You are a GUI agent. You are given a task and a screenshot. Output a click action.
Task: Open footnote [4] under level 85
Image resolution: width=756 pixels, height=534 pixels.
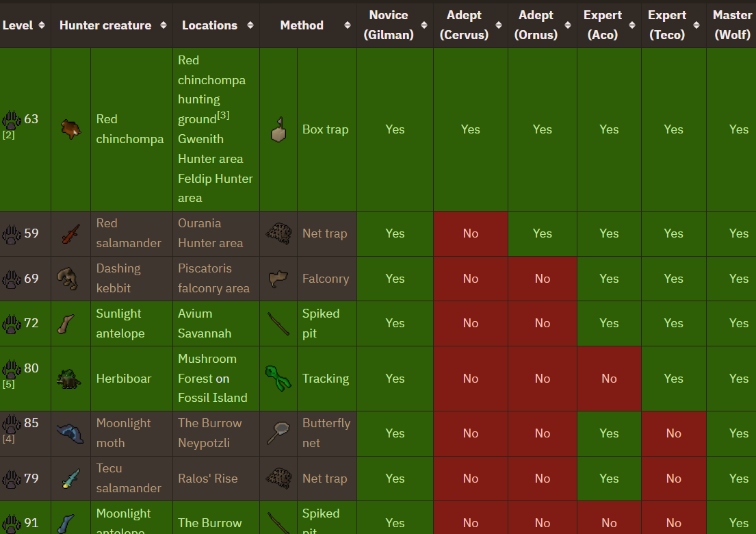9,439
